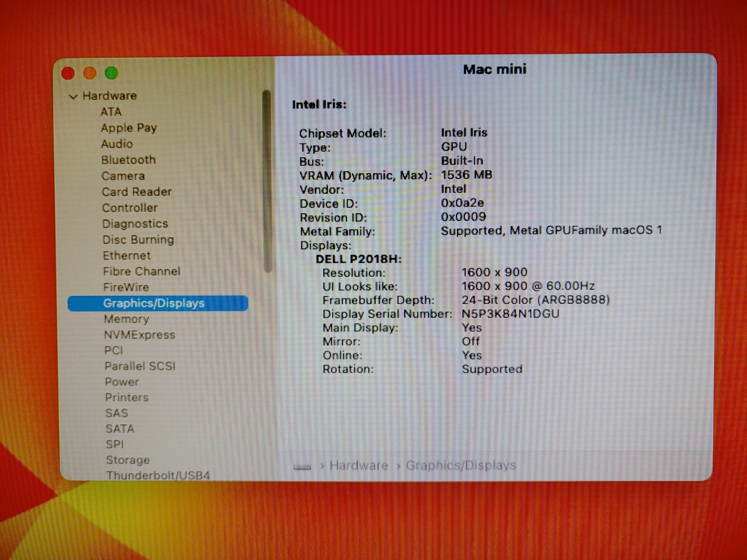The image size is (747, 560).
Task: Select Parallel SCSI in the sidebar
Action: tap(140, 366)
